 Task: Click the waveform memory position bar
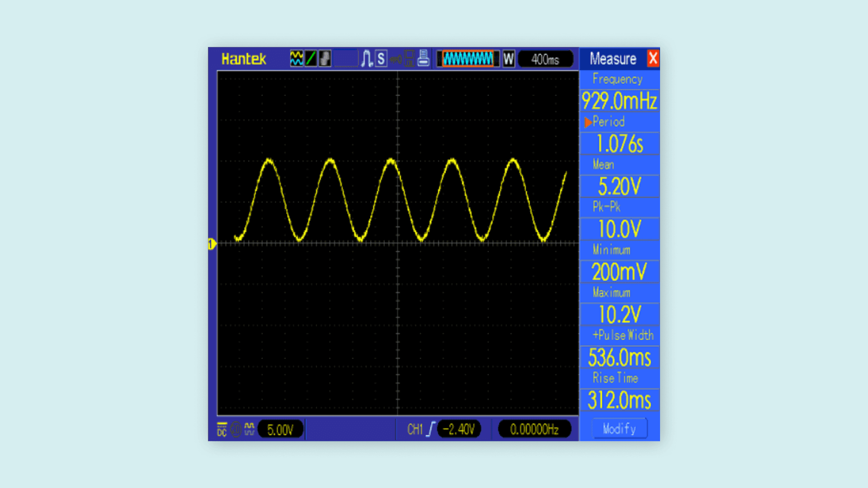468,59
